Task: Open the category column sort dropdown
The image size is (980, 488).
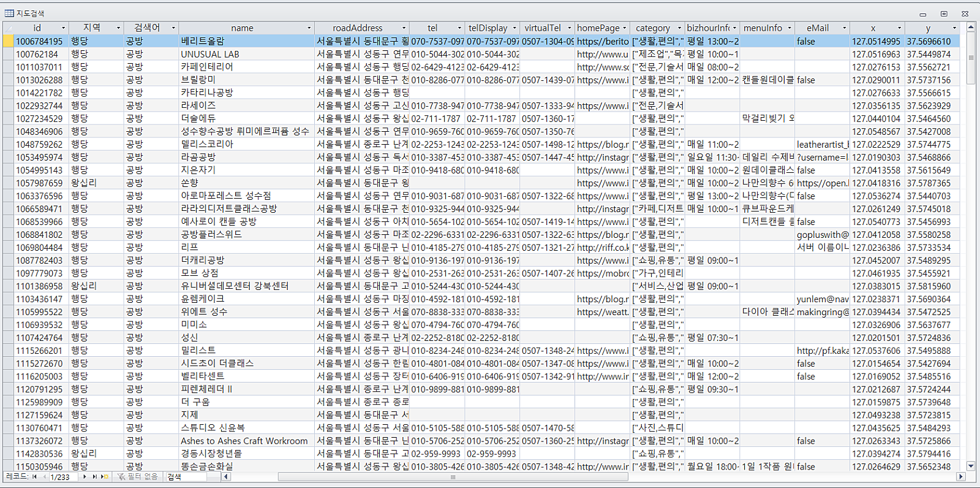Action: (x=679, y=28)
